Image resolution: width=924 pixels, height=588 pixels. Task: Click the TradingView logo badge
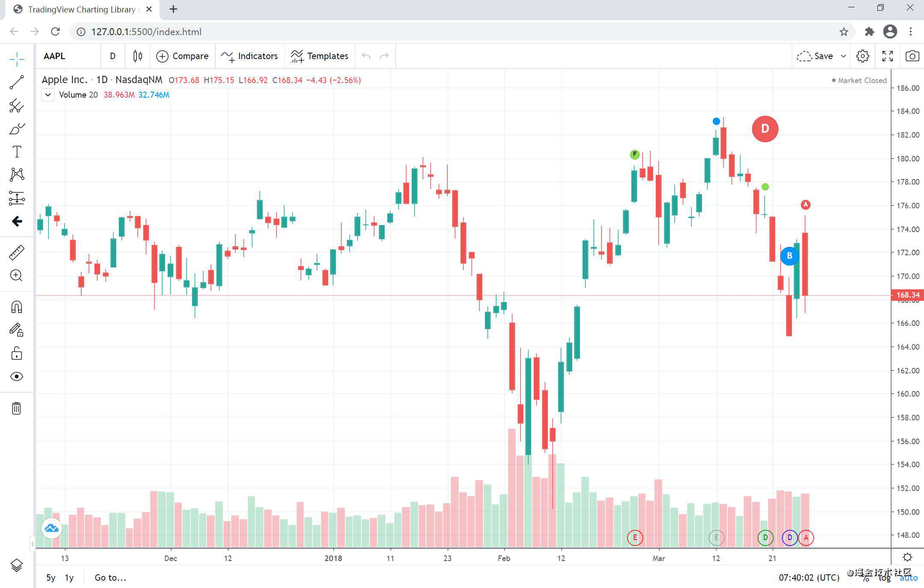click(52, 528)
